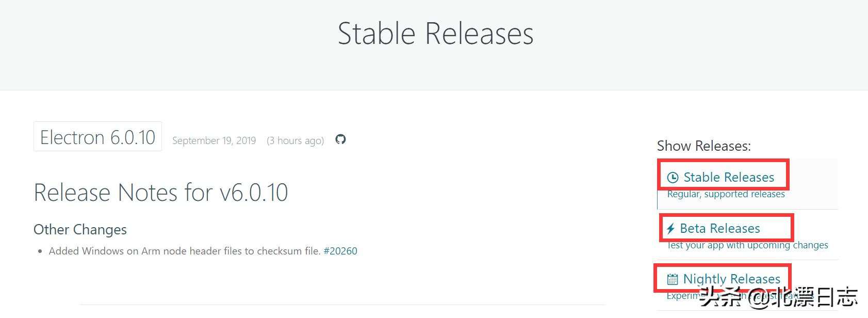Click the "Other Changes" section heading
The width and height of the screenshot is (868, 318).
tap(80, 229)
